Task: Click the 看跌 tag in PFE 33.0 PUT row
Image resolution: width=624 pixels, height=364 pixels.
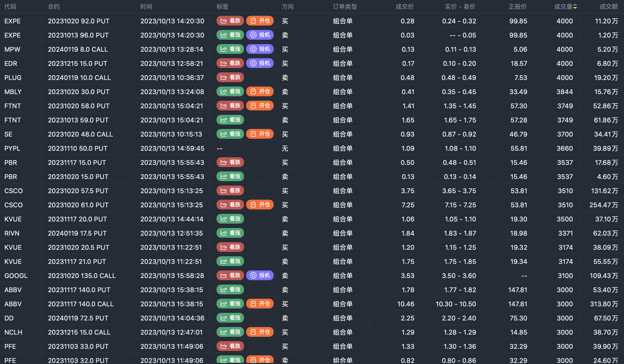Action: point(230,346)
